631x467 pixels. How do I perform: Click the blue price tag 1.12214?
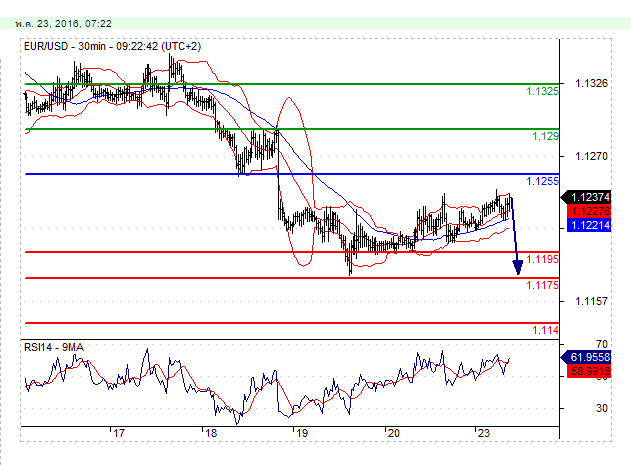click(x=589, y=225)
